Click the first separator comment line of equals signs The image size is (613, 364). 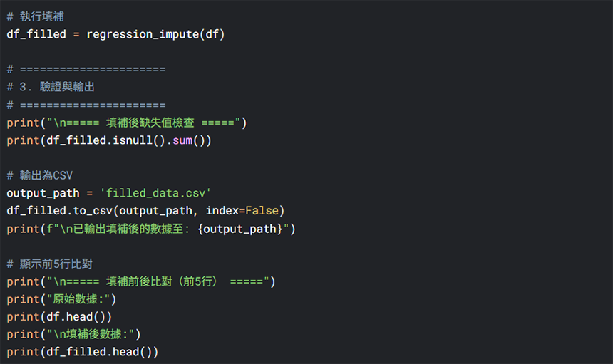[86, 70]
